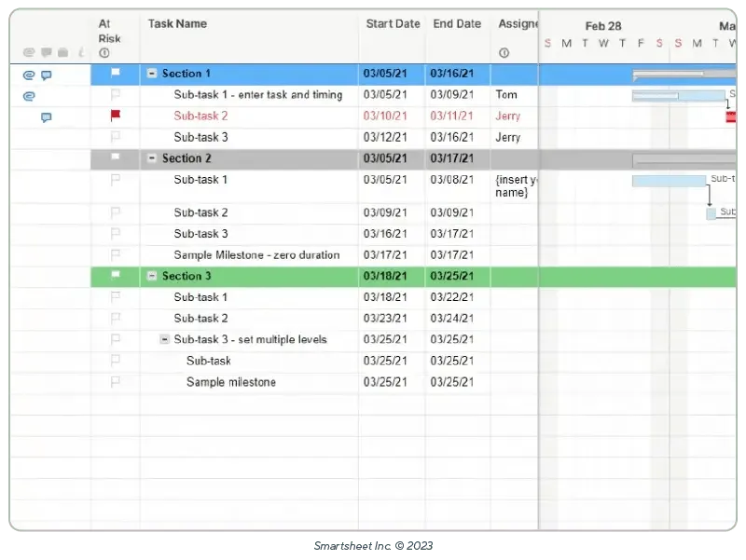Open the attachment on Sub-task 1 - enter task row
This screenshot has width=746, height=560.
click(29, 97)
